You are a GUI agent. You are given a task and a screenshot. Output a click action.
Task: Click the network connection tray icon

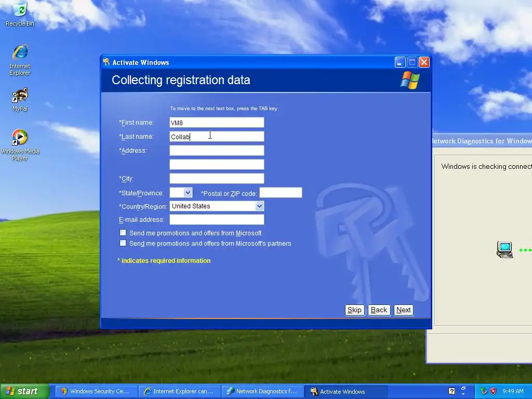(x=484, y=391)
